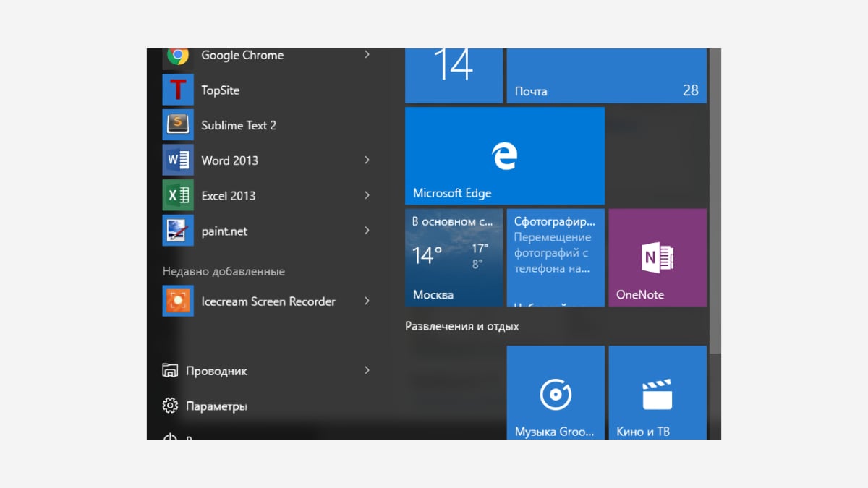Expand Google Chrome jump list arrow
This screenshot has height=488, width=868.
click(367, 54)
